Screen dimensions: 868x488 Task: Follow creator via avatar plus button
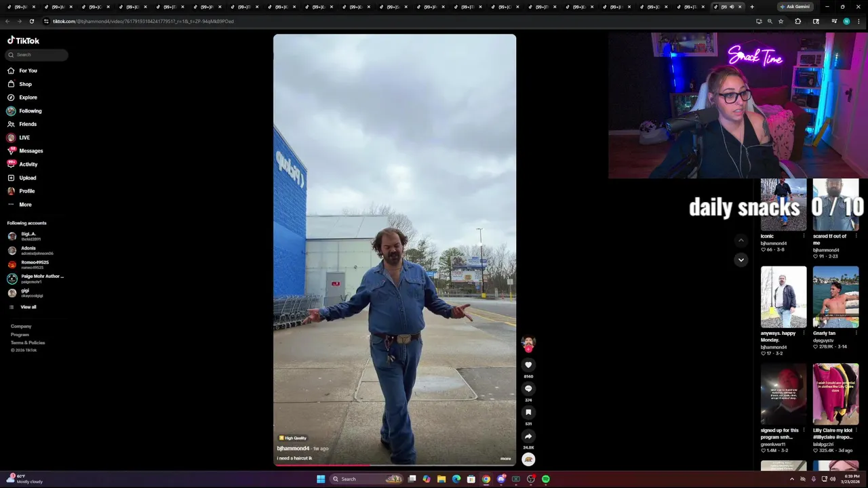[528, 349]
